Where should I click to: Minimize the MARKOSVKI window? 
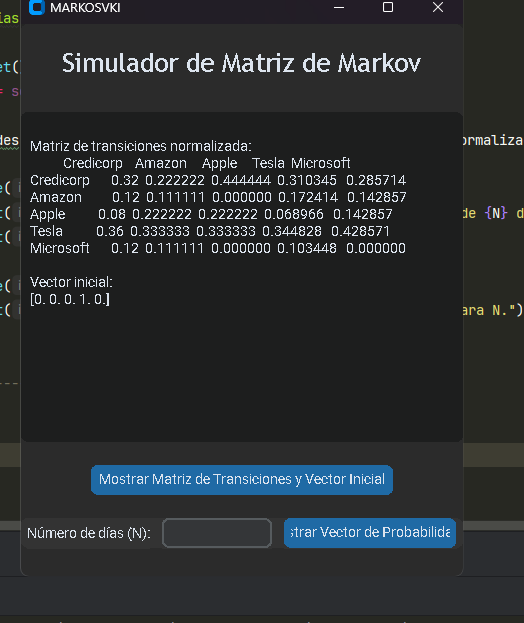tap(339, 7)
